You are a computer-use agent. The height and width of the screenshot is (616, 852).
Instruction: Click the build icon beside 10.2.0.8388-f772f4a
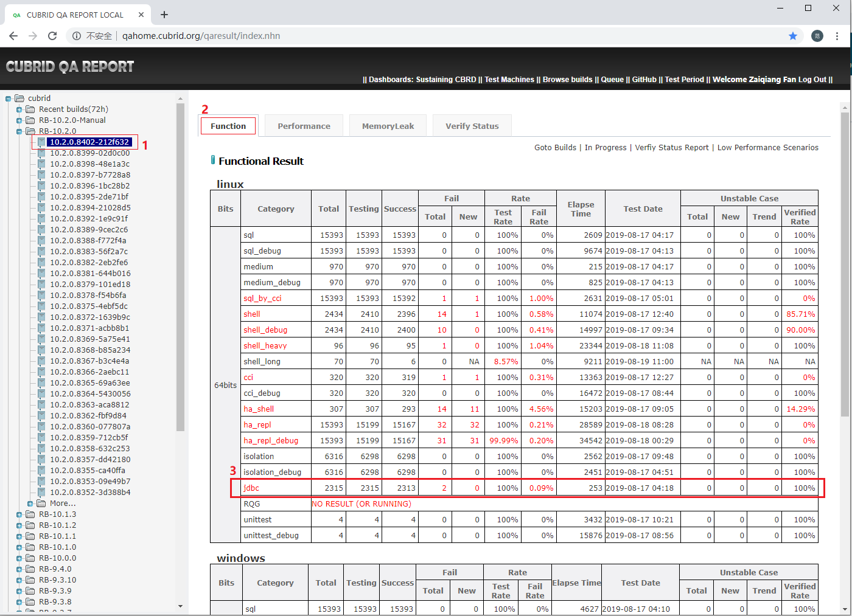click(x=41, y=240)
